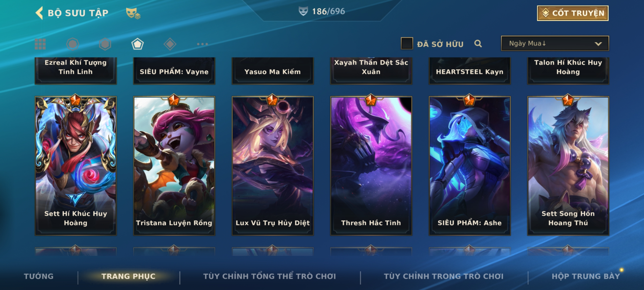Click the Ngày Mua dropdown chevron arrow

point(598,44)
